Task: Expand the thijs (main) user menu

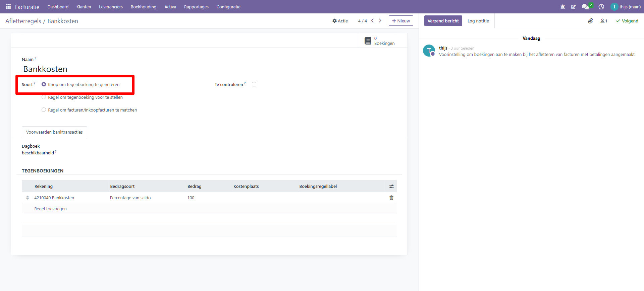Action: 626,7
